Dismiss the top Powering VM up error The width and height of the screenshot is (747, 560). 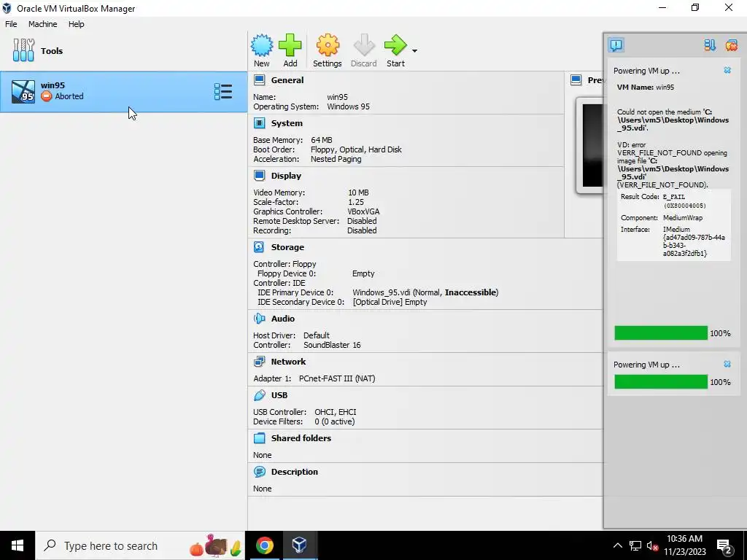(x=727, y=71)
